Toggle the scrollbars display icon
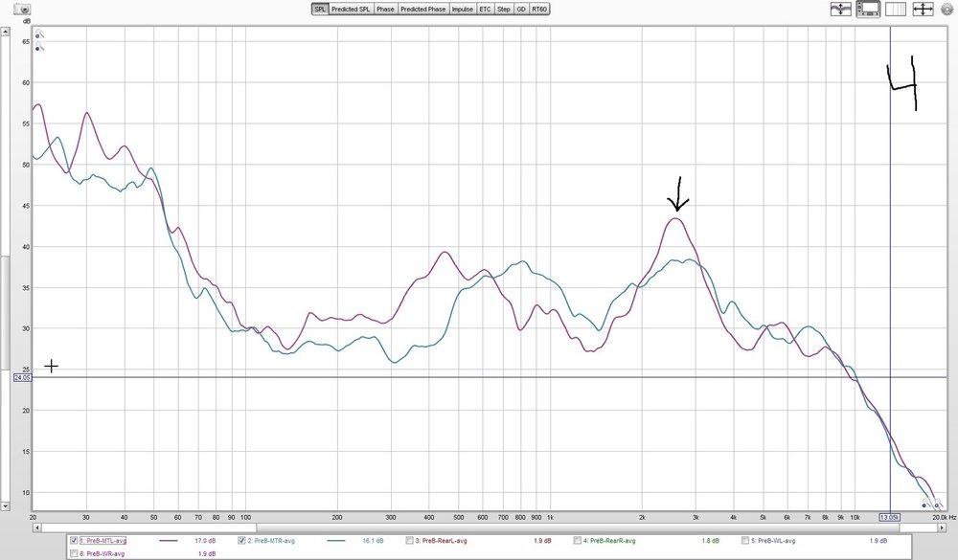Viewport: 958px width, 560px height. (868, 10)
